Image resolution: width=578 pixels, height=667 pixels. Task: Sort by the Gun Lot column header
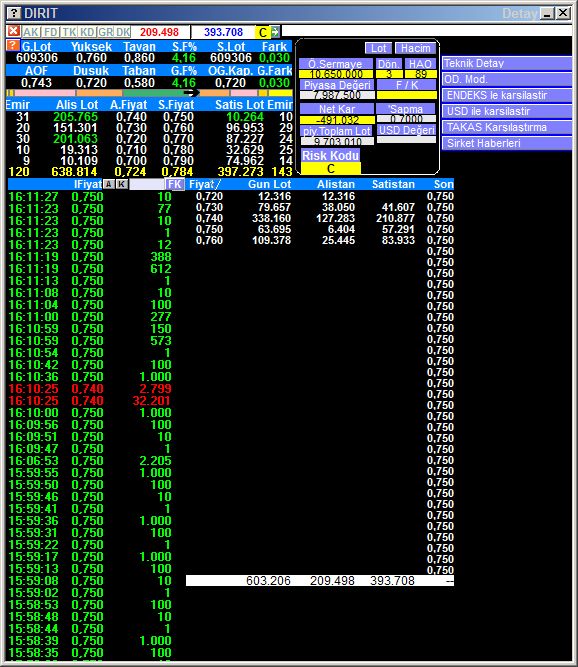[x=269, y=184]
